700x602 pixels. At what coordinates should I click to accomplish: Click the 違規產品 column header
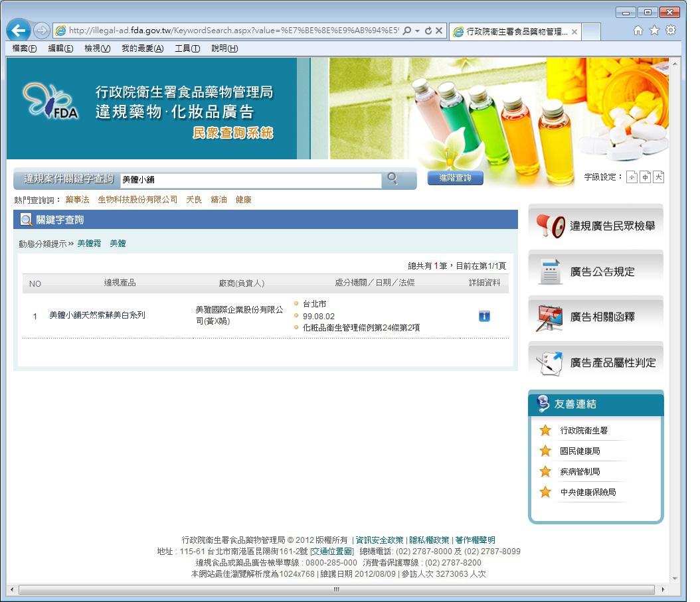(120, 283)
